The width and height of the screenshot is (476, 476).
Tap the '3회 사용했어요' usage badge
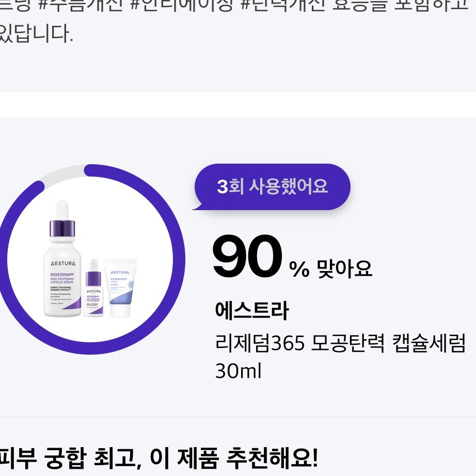pyautogui.click(x=272, y=187)
